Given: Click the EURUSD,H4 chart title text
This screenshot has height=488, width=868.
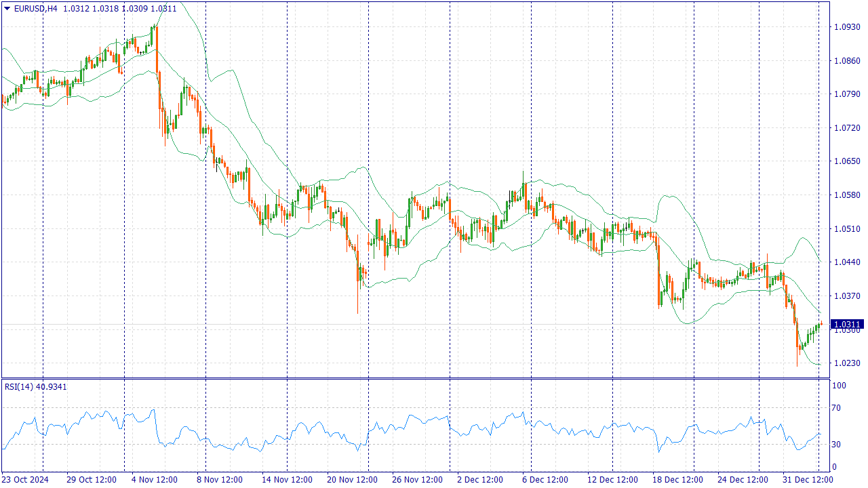Looking at the screenshot, I should click(35, 9).
